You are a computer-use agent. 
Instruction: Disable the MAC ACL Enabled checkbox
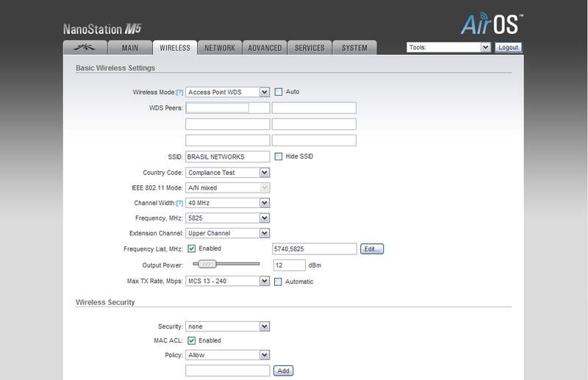click(192, 340)
